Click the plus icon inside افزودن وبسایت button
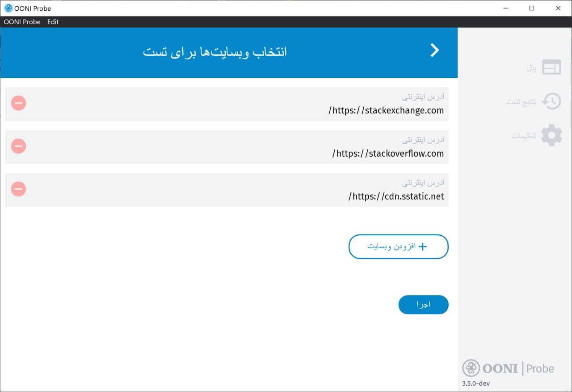Screen dimensions: 572x392 (423, 246)
